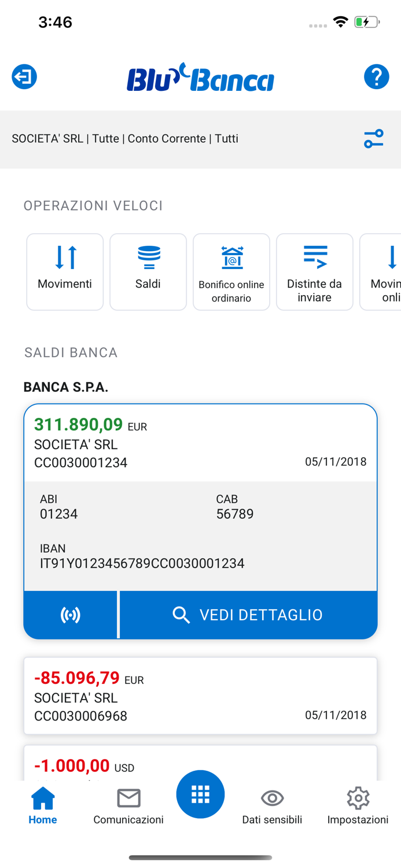Viewport: 401px width, 868px height.
Task: Start a Bonifico online ordinario
Action: [x=231, y=271]
